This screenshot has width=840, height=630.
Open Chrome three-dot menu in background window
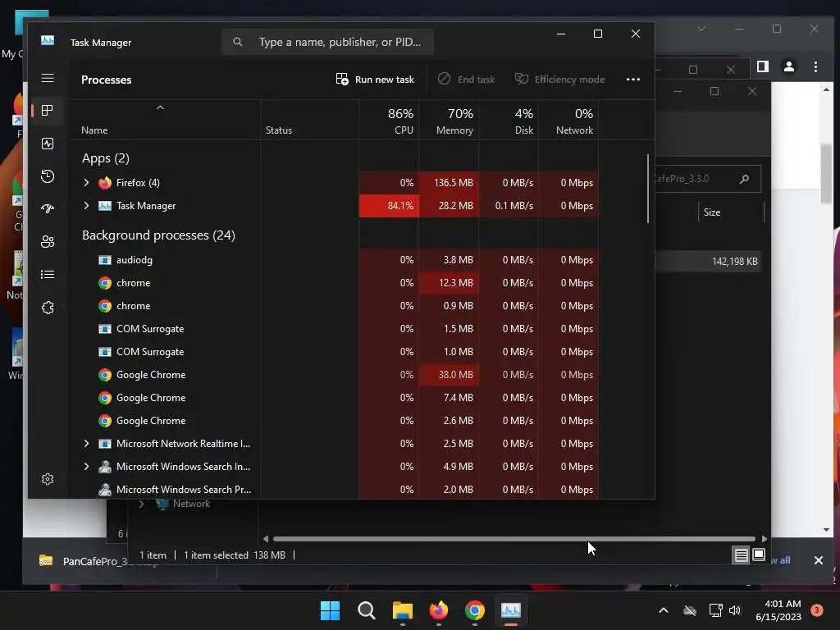pos(815,66)
